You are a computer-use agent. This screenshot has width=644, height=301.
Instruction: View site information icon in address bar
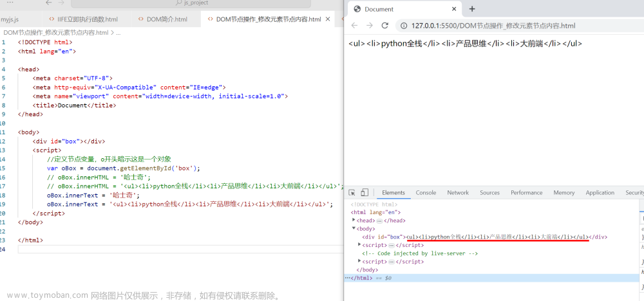(x=403, y=26)
